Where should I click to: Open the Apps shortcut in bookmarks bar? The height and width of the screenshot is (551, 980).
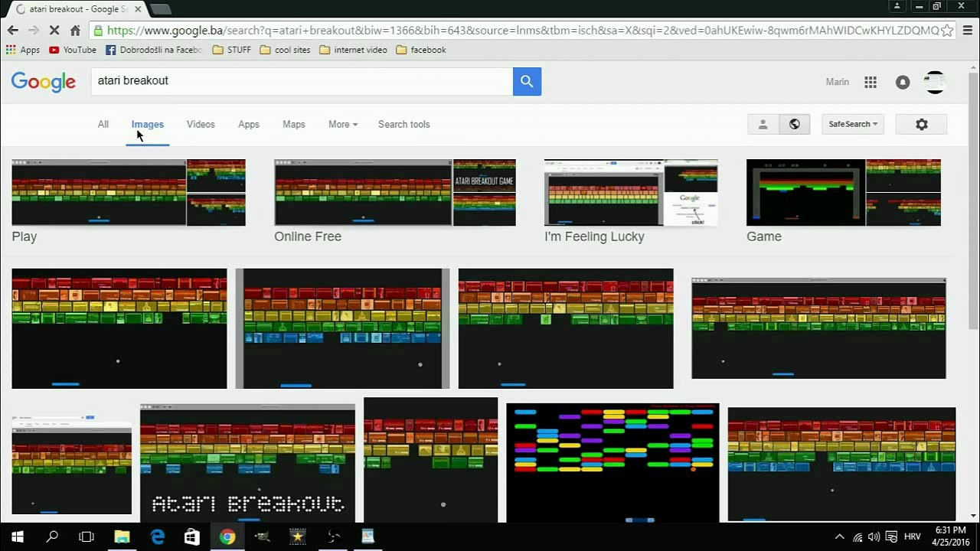(x=23, y=50)
